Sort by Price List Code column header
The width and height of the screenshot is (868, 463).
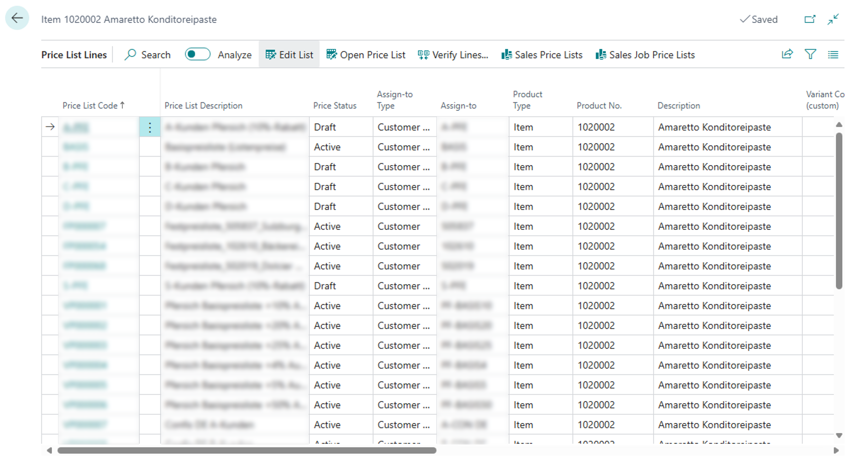point(94,105)
